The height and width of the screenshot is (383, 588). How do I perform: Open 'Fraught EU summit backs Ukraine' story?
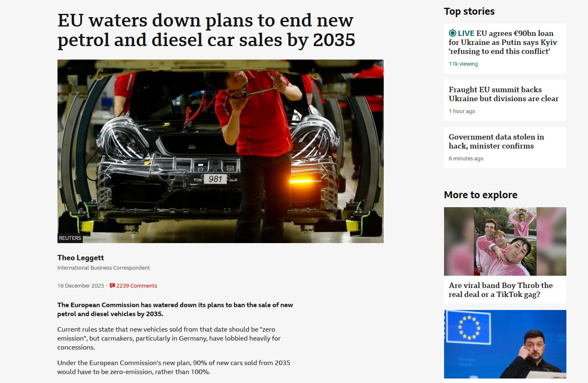(x=504, y=94)
